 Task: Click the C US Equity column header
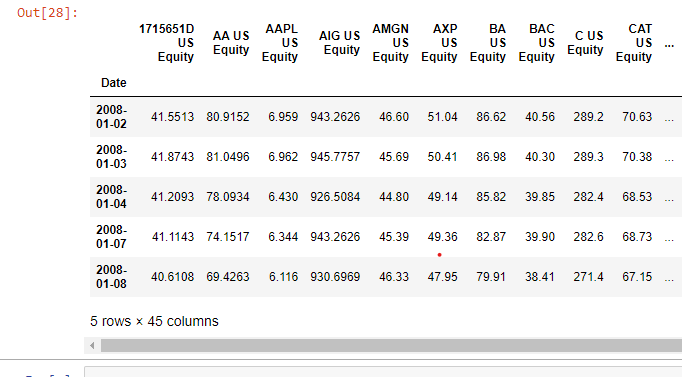point(585,43)
